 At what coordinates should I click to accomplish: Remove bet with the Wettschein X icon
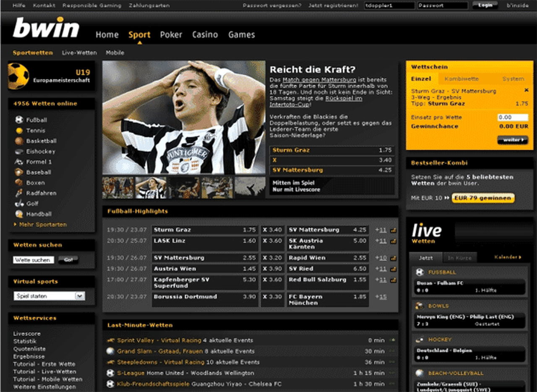[527, 90]
